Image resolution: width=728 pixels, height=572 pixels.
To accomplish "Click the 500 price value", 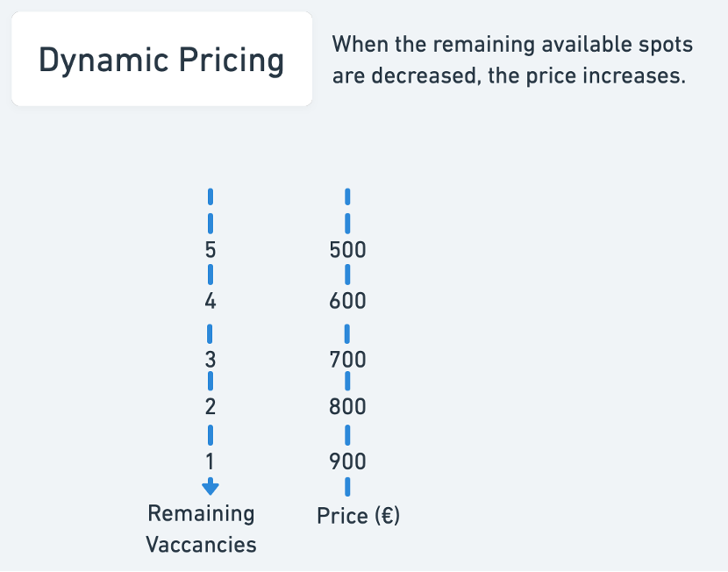I will (347, 250).
